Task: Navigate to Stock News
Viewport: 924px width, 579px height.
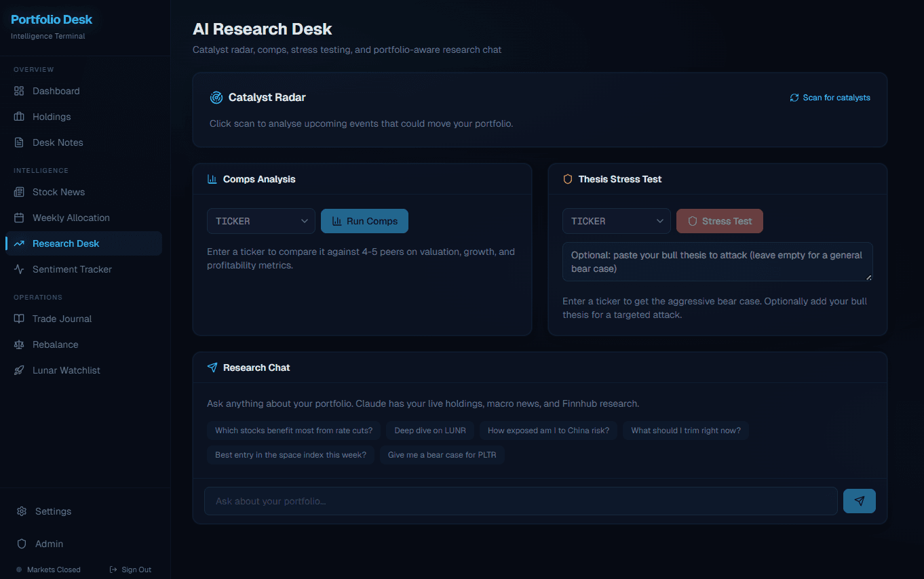Action: pyautogui.click(x=83, y=192)
